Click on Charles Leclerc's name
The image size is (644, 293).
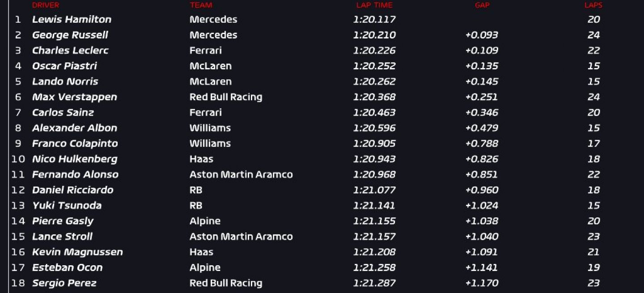70,51
